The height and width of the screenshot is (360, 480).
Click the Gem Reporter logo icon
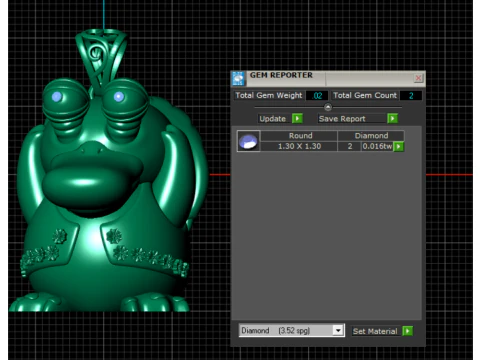point(238,79)
